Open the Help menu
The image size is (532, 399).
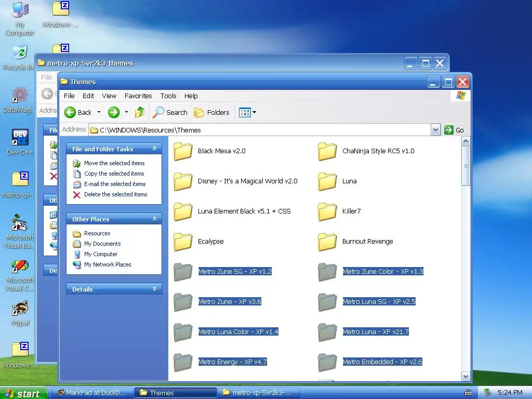[x=191, y=96]
